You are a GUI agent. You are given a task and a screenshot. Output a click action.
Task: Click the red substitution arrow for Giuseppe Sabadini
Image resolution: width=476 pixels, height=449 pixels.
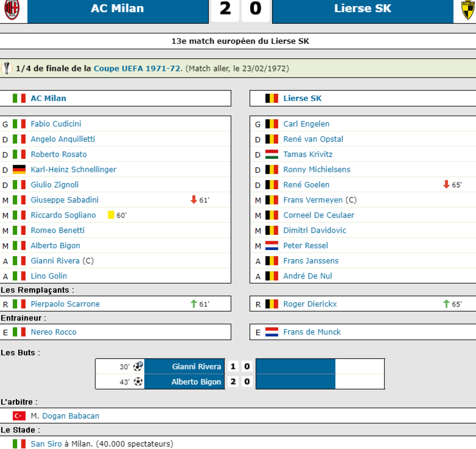[194, 200]
